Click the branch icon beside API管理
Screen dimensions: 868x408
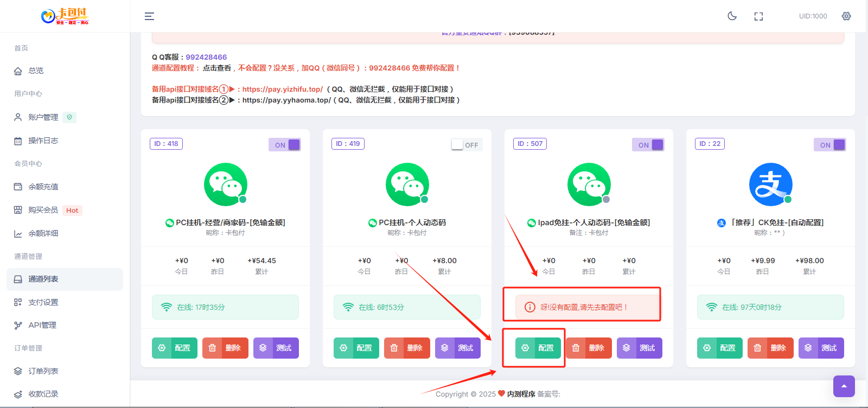[x=18, y=325]
